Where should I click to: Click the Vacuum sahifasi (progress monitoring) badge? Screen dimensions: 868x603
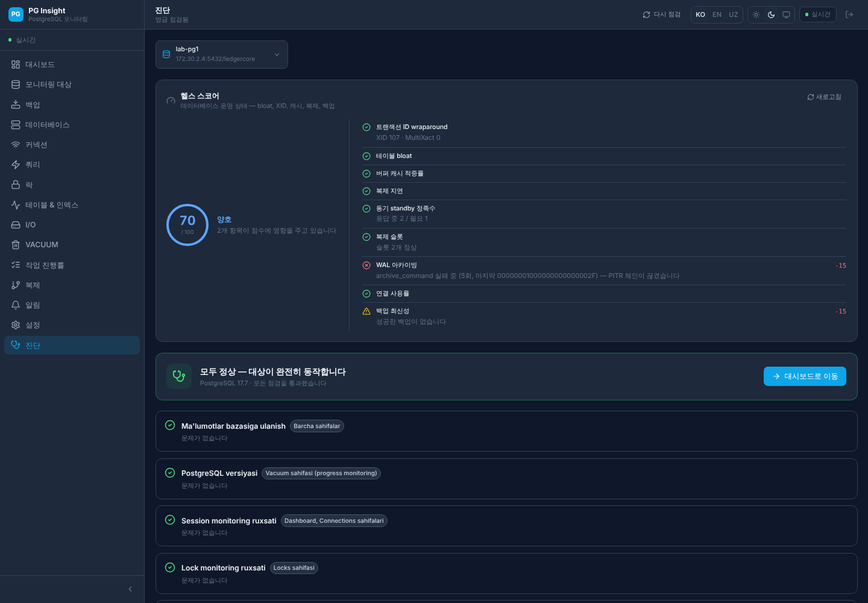tap(321, 473)
